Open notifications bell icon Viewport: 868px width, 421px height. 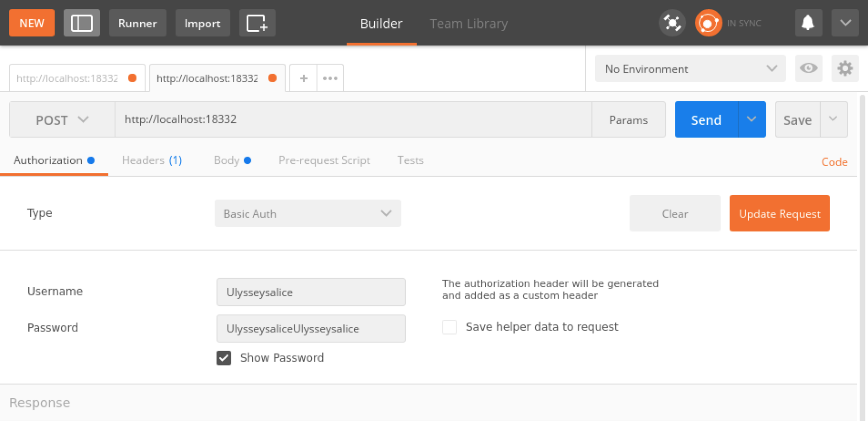click(x=808, y=23)
